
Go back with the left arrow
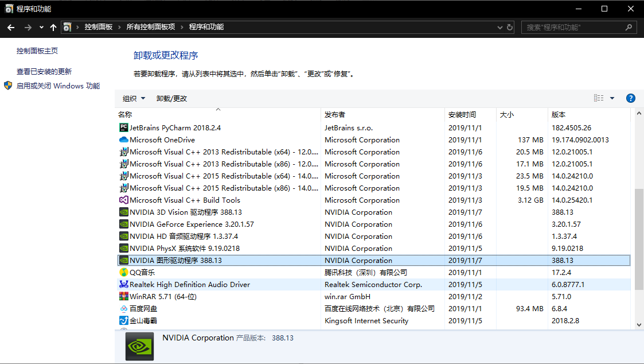(x=11, y=27)
